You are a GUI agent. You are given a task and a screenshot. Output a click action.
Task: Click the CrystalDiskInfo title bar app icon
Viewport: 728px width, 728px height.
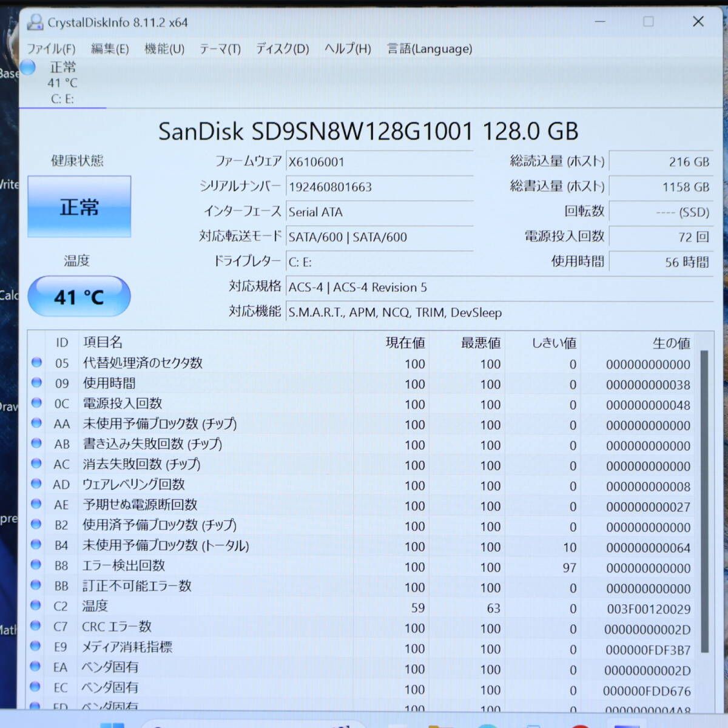[35, 22]
